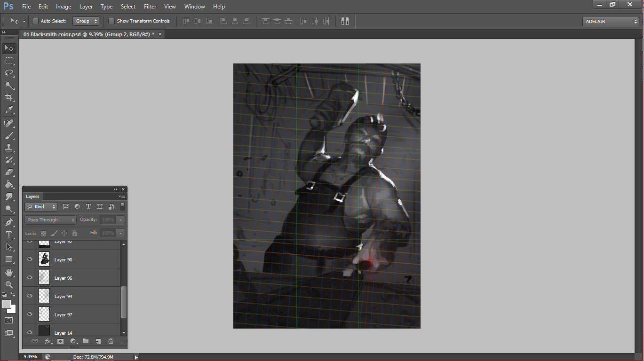Toggle lock transparent pixels

point(43,233)
